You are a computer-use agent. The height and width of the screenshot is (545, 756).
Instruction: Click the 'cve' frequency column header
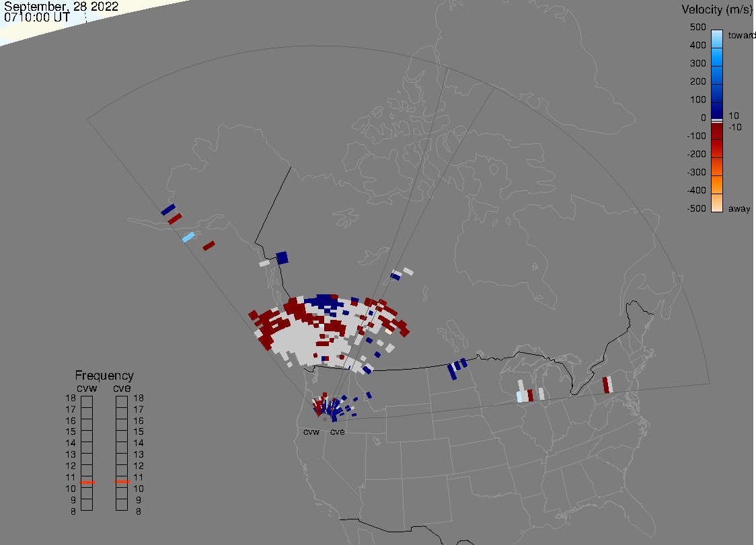click(x=122, y=388)
